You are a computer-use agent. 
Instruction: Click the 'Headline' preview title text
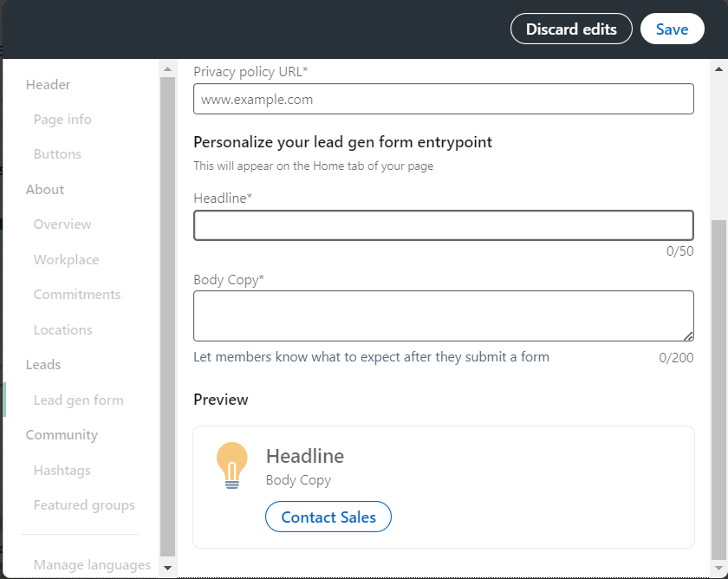[x=305, y=456]
